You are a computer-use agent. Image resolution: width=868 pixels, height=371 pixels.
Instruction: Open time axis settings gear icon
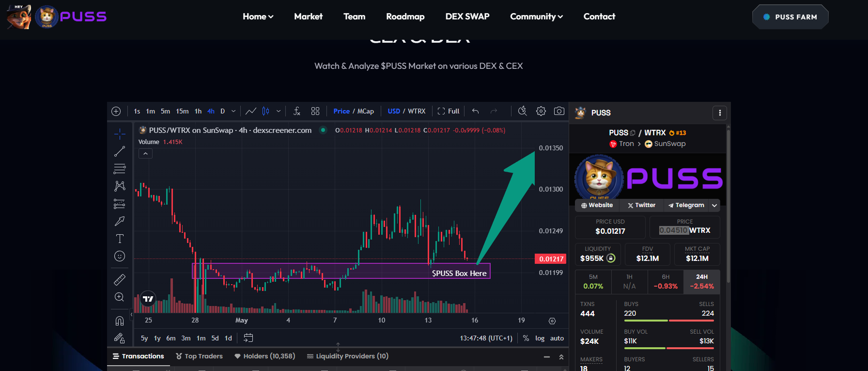tap(552, 321)
